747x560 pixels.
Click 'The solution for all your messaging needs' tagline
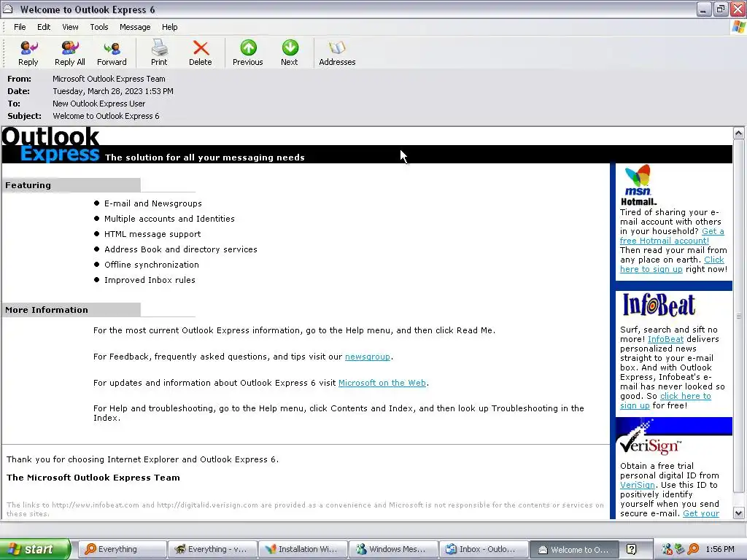[205, 157]
